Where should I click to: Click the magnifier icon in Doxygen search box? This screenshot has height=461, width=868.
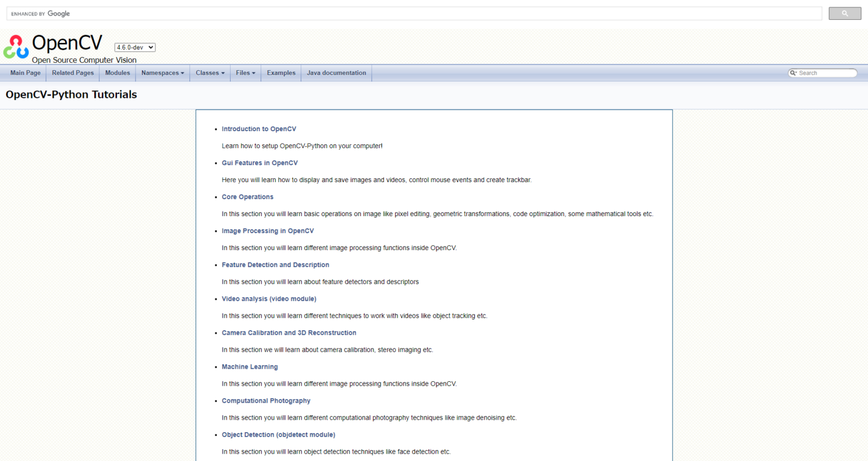(x=793, y=73)
